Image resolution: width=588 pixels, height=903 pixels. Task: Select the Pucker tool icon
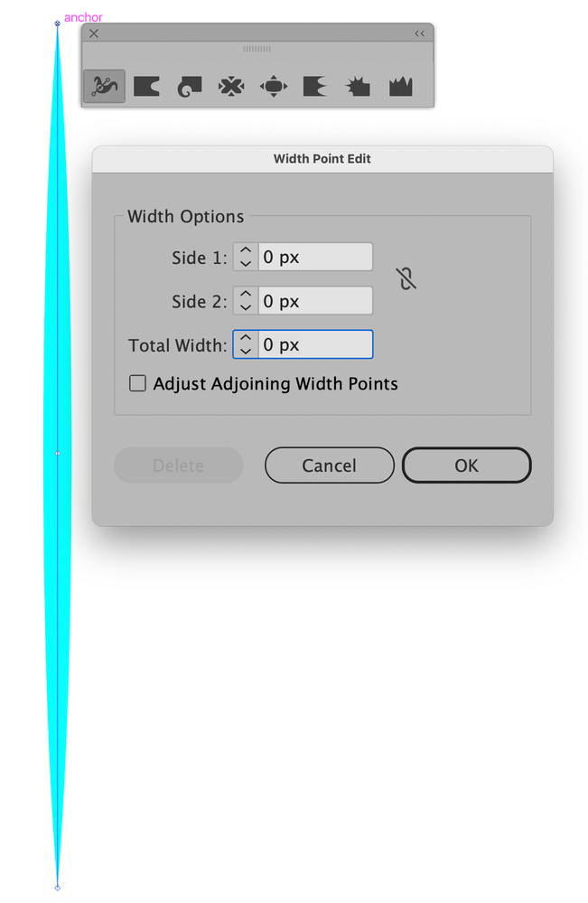click(231, 87)
